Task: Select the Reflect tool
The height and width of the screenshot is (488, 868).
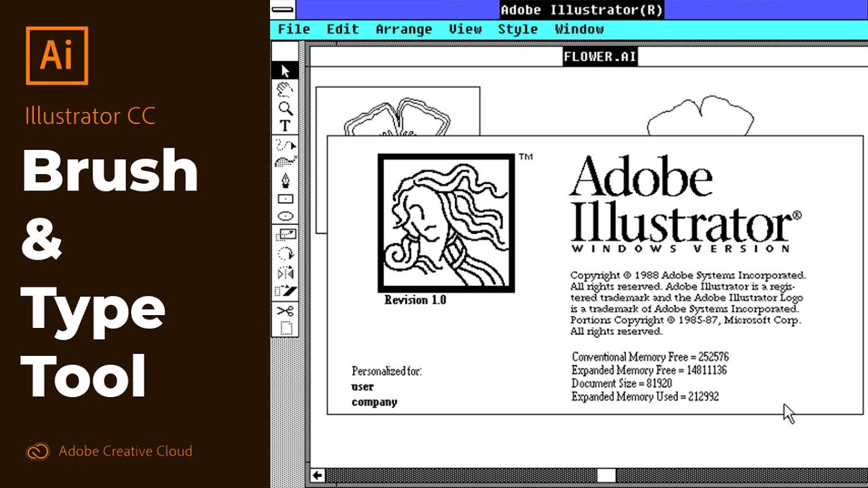Action: 285,273
